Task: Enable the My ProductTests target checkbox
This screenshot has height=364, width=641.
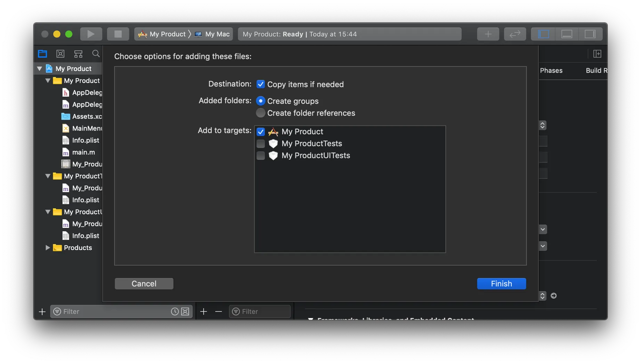Action: pyautogui.click(x=260, y=144)
